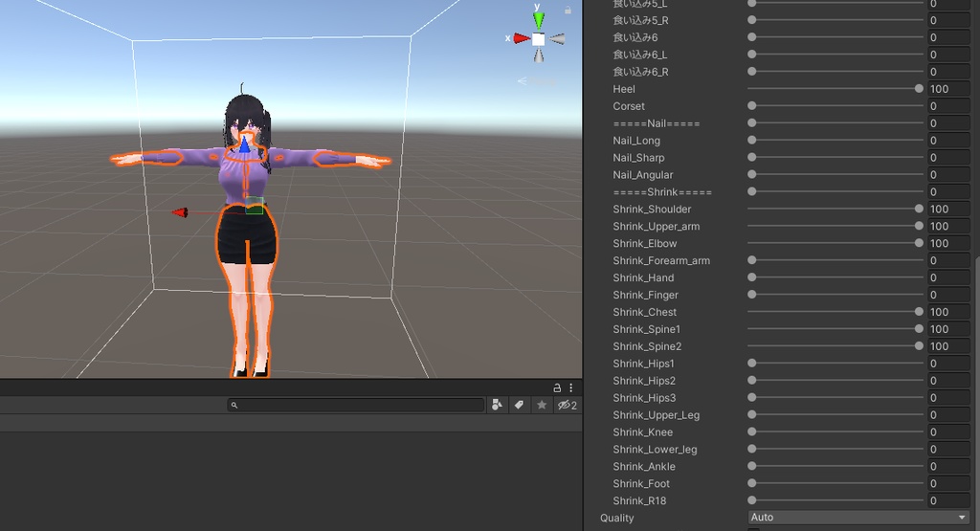980x531 pixels.
Task: Click the Shrink_Upper_Leg label
Action: point(657,415)
